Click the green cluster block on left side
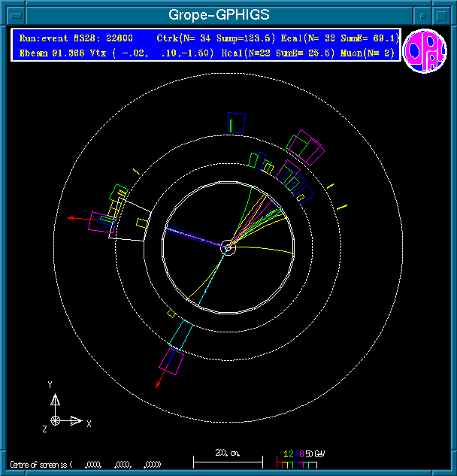Viewport: 457px width, 476px height. point(118,192)
